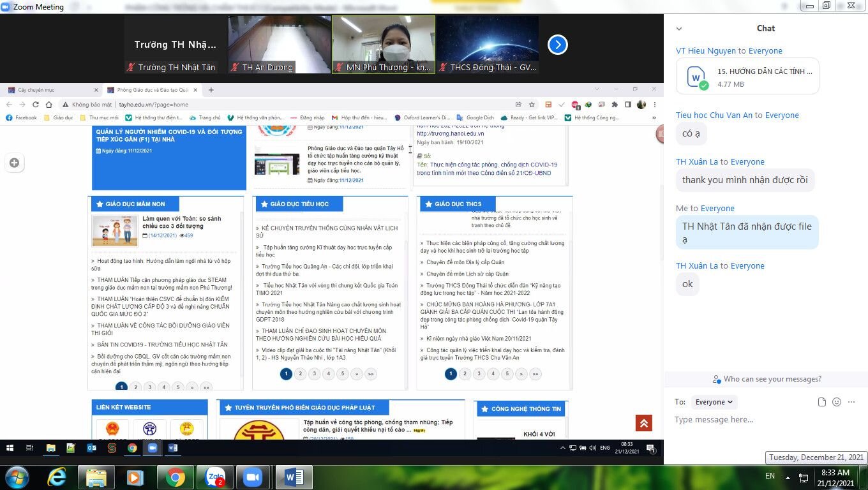Open the 'To: Everyone' recipient dropdown
The height and width of the screenshot is (490, 868).
coord(714,402)
